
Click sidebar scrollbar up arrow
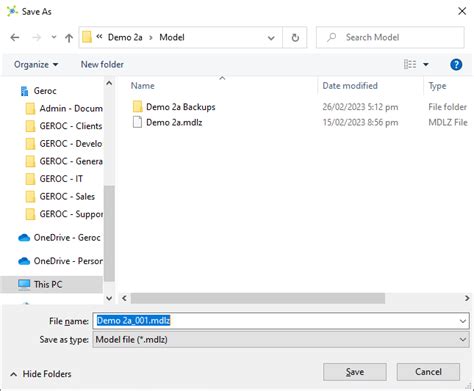[109, 83]
